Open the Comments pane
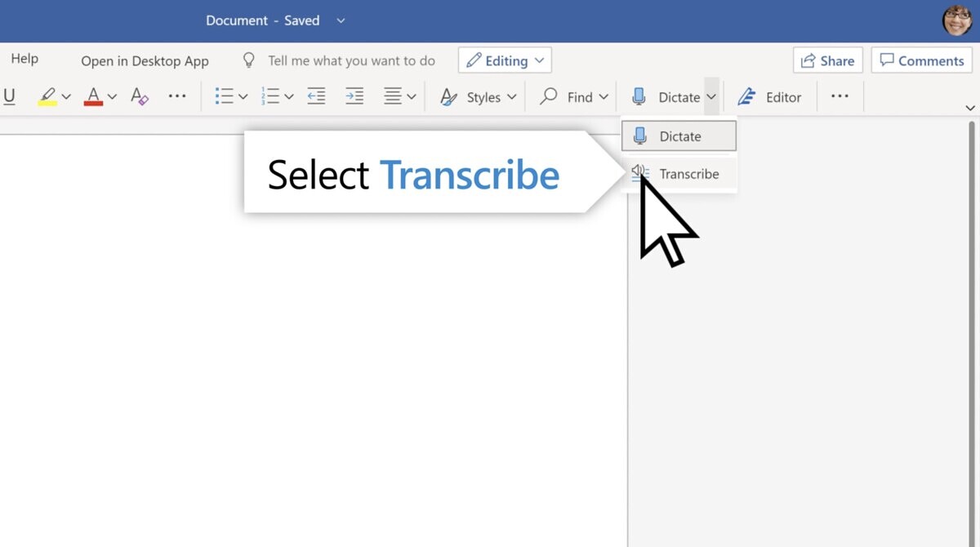 coord(921,60)
